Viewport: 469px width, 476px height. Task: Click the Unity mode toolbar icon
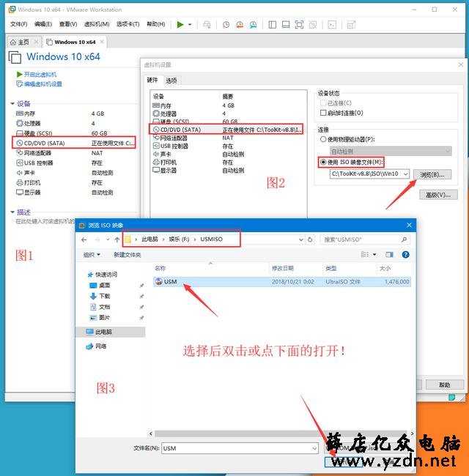[x=313, y=25]
